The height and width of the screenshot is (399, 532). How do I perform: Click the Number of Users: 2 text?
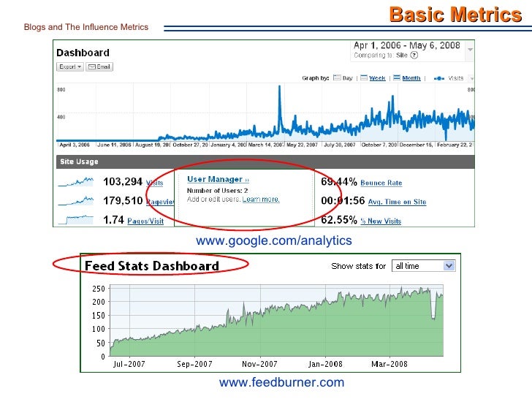tap(218, 191)
